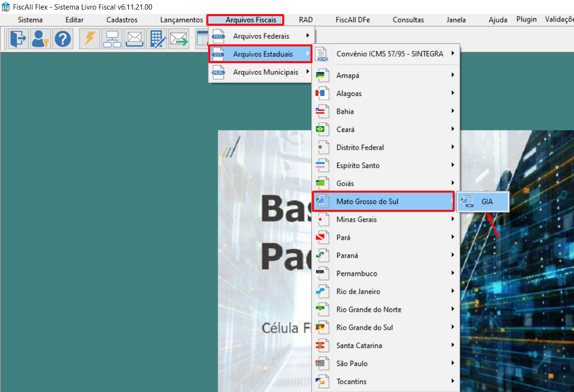This screenshot has width=574, height=392.
Task: Click the Tocantins flag icon
Action: coord(322,381)
